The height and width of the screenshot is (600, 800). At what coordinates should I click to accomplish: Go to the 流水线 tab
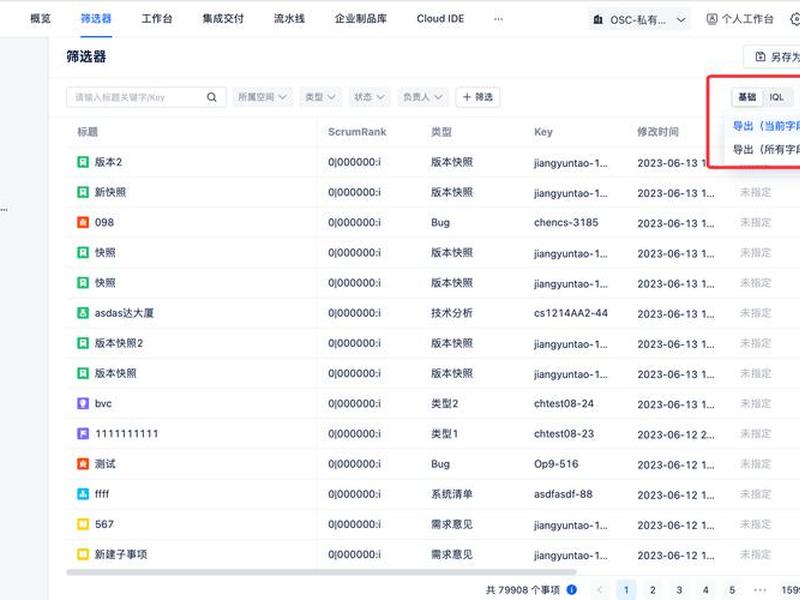pyautogui.click(x=289, y=19)
